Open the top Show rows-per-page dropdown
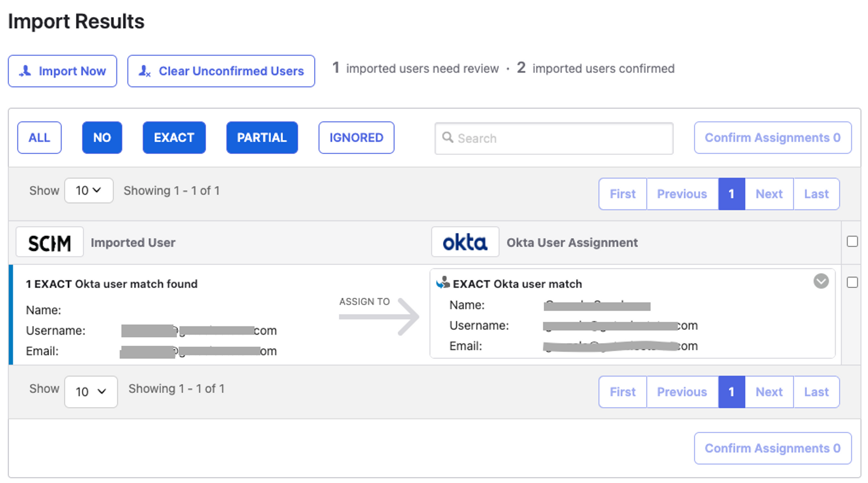This screenshot has width=868, height=483. click(89, 191)
